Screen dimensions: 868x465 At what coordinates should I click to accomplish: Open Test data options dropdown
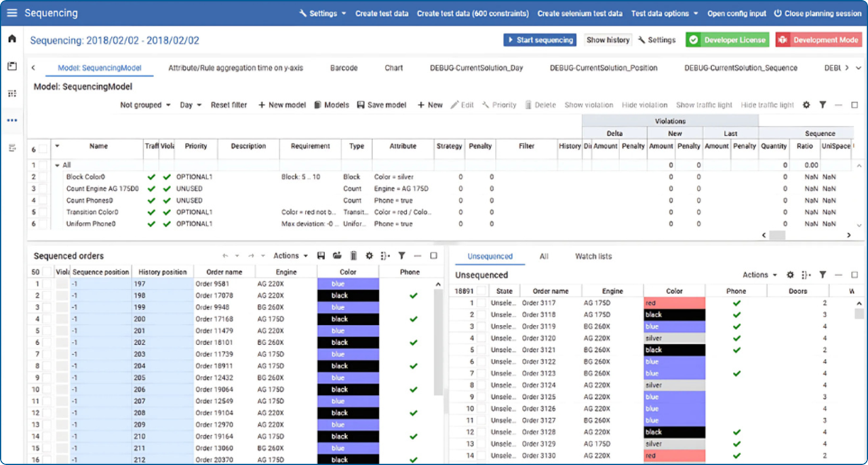664,13
